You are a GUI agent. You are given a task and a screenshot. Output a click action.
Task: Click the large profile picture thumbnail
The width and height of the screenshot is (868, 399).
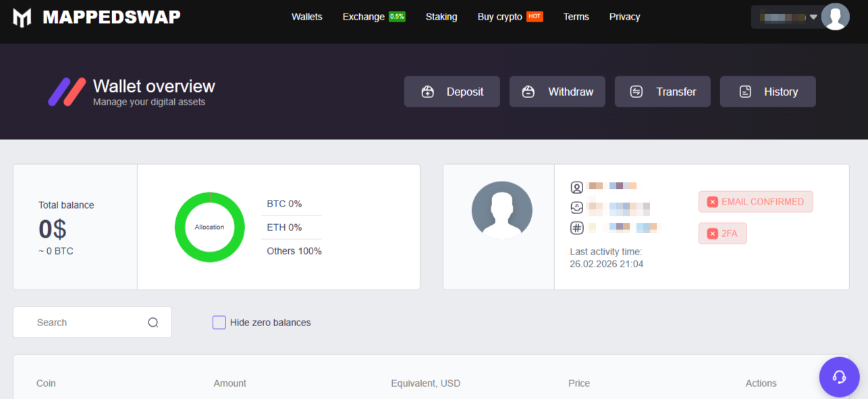tap(501, 211)
